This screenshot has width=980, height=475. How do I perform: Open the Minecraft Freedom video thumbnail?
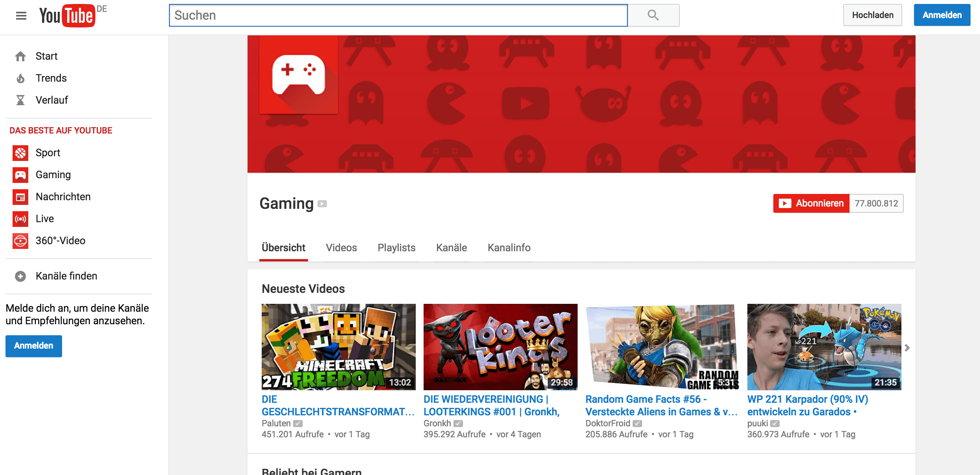[339, 347]
